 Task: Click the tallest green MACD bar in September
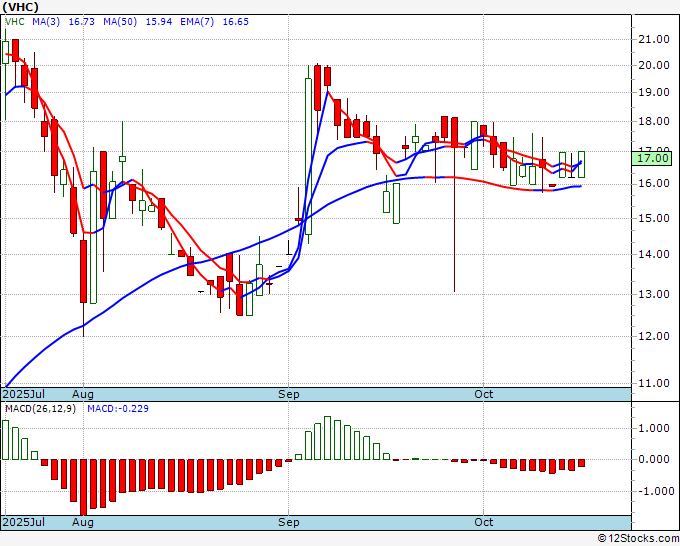327,438
